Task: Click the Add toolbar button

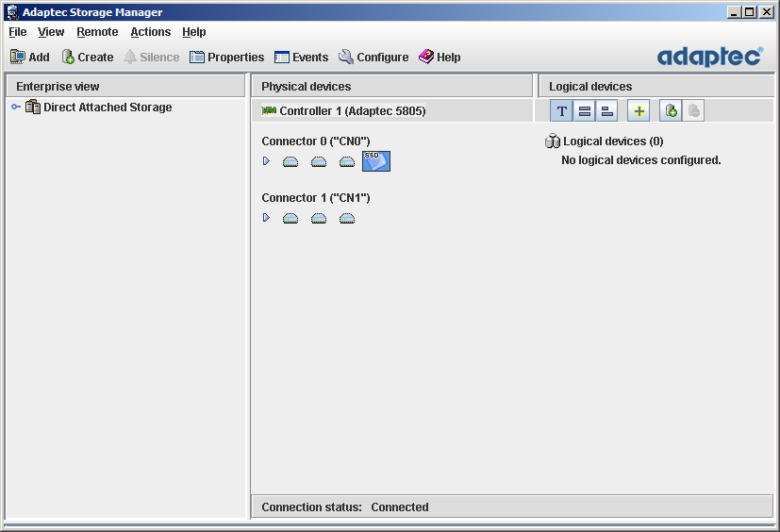Action: click(30, 58)
